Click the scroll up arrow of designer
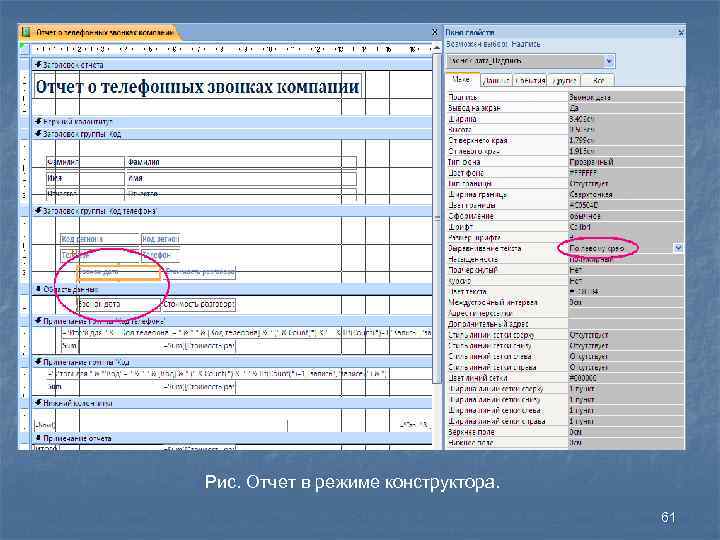720x540 pixels. 437,47
